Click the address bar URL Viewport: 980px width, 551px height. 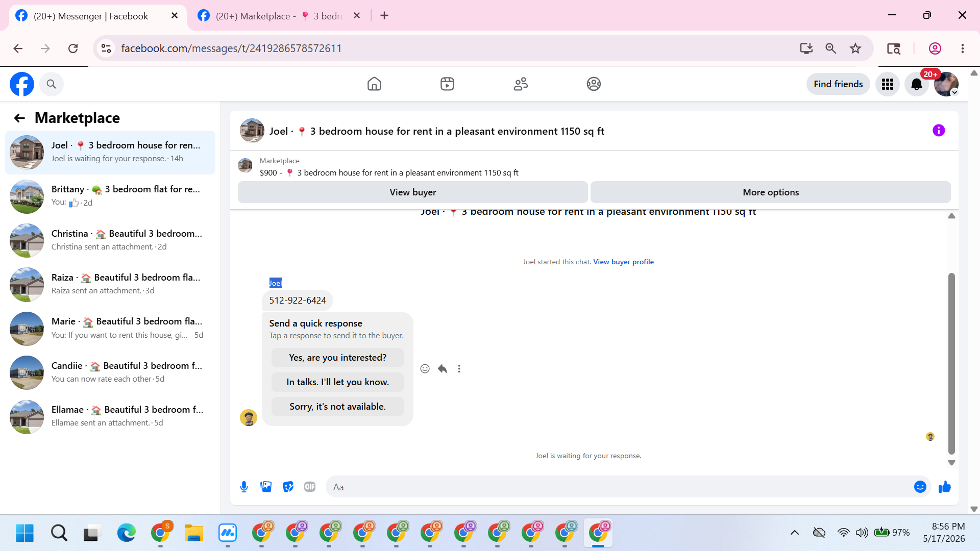[231, 48]
